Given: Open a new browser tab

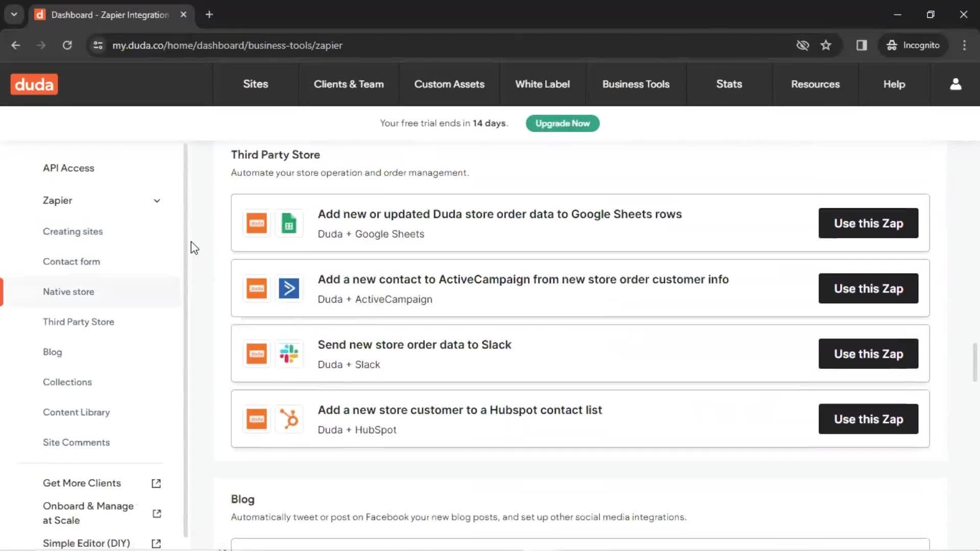Looking at the screenshot, I should (209, 15).
